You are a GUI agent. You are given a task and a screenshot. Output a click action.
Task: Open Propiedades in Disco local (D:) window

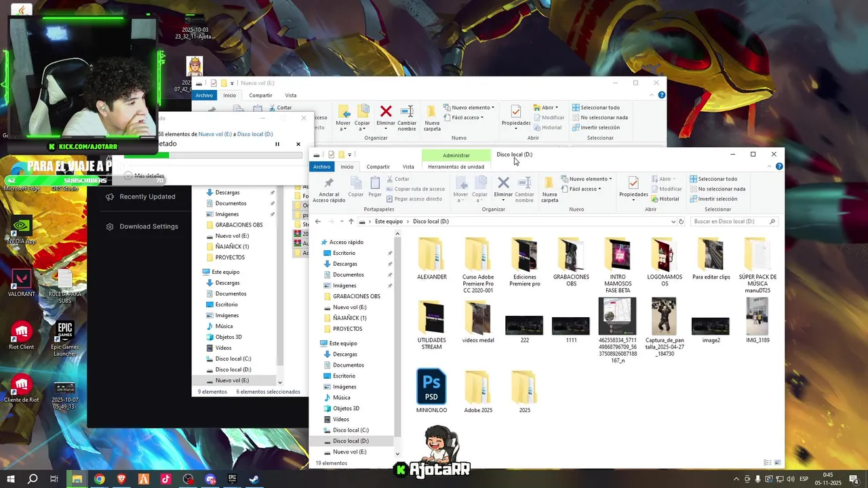click(634, 188)
